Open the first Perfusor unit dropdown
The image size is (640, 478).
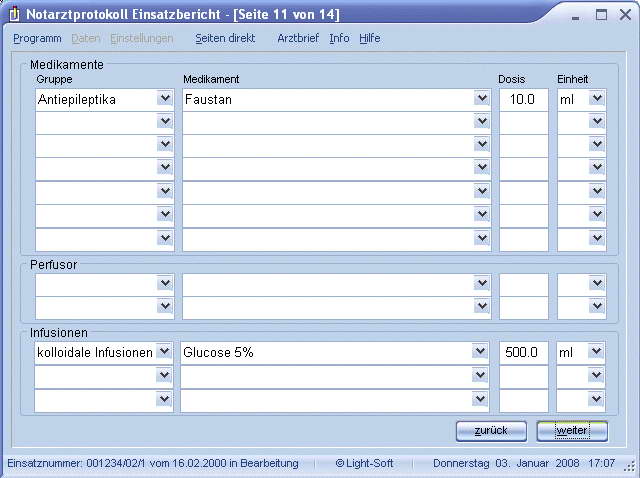597,283
